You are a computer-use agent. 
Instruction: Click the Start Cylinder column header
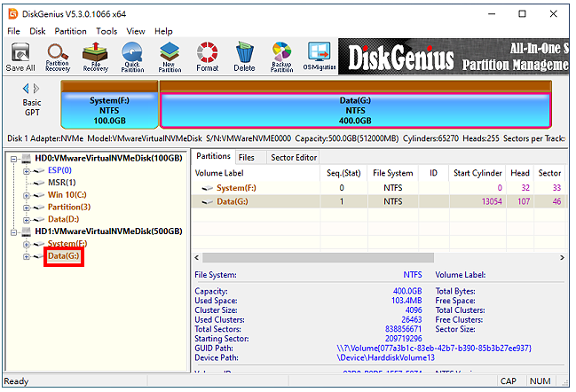[x=477, y=173]
